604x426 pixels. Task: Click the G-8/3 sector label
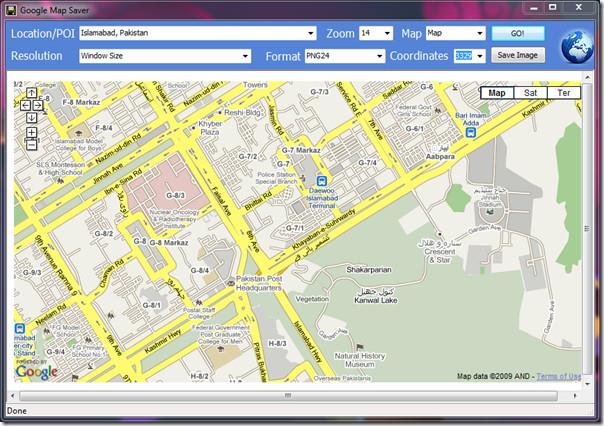coord(175,195)
